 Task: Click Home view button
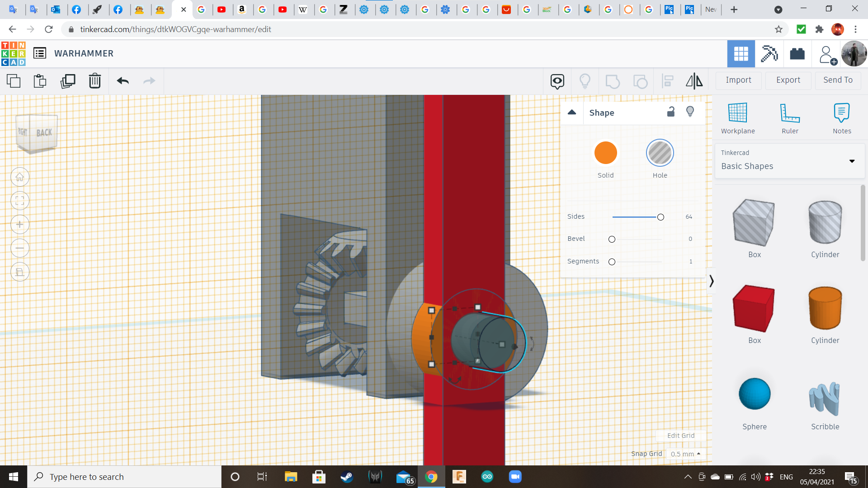[20, 177]
